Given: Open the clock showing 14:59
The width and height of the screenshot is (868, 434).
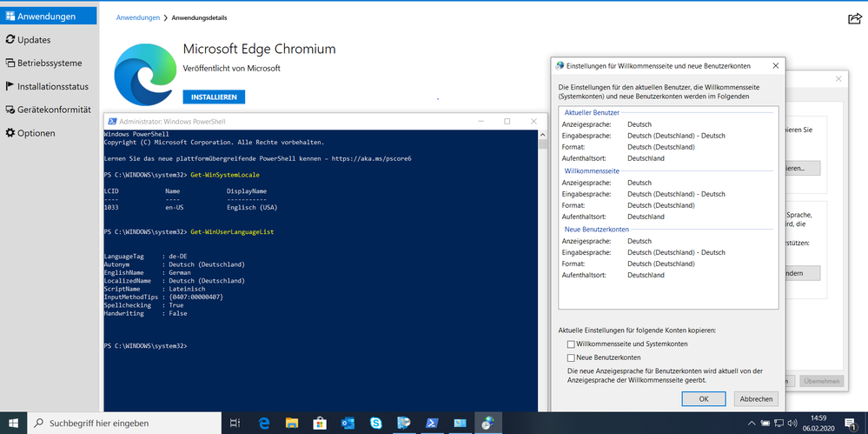Looking at the screenshot, I should click(x=817, y=423).
